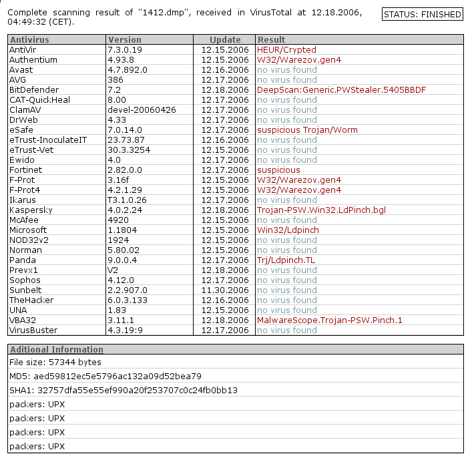476x460 pixels.
Task: Click the Avast antivirus name
Action: coord(21,70)
